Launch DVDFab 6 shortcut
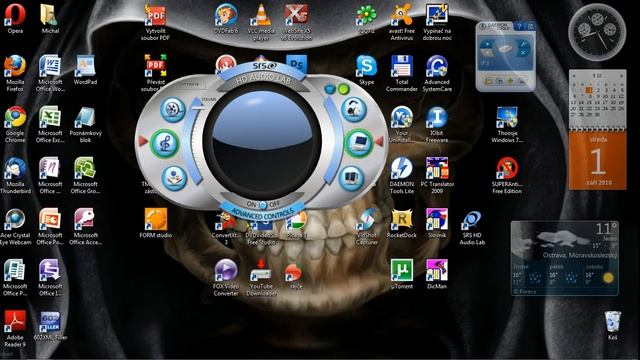Image resolution: width=640 pixels, height=360 pixels. pos(226,18)
